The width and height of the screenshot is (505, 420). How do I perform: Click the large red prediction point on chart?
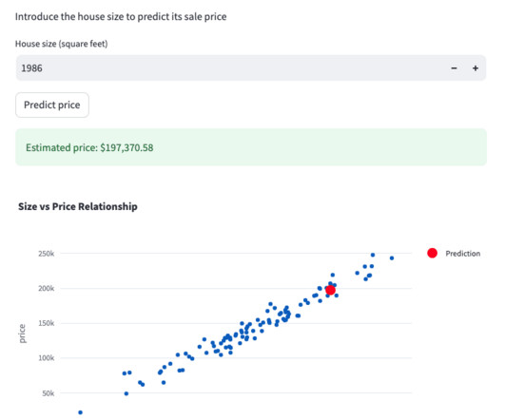click(x=330, y=290)
